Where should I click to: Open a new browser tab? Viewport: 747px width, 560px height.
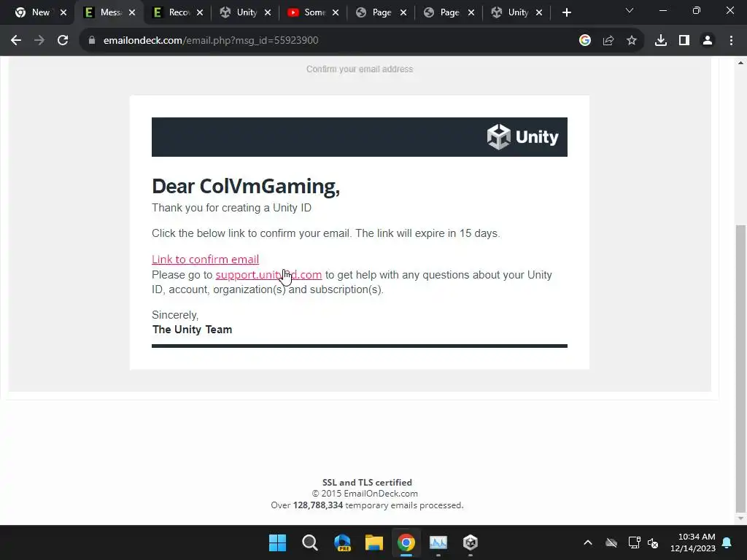[x=566, y=13]
